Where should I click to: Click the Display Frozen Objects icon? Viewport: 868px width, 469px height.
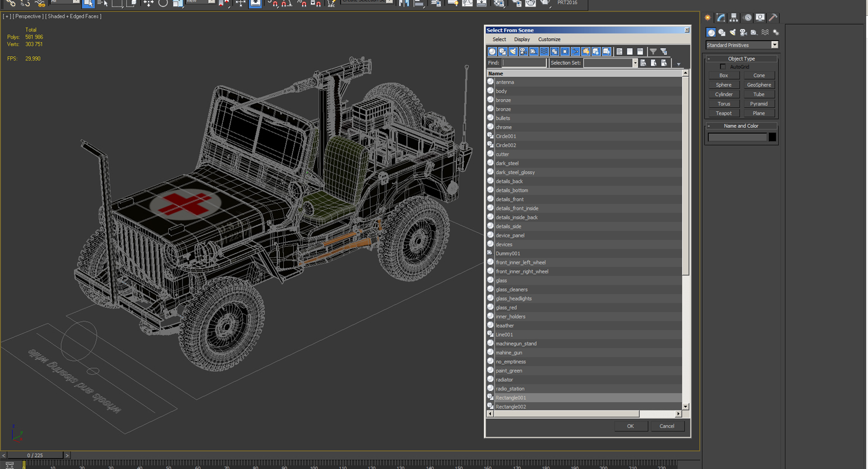[x=596, y=52]
